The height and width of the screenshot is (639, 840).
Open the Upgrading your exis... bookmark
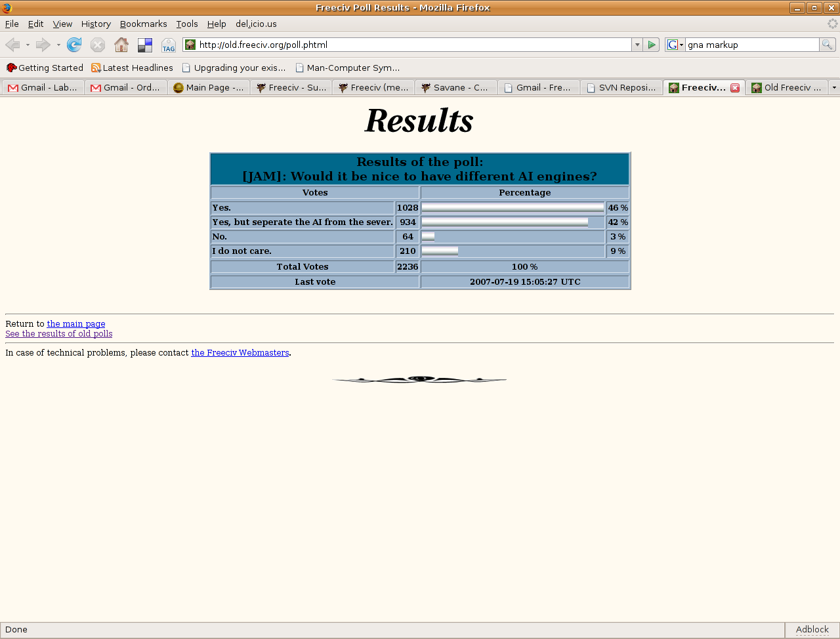click(234, 68)
